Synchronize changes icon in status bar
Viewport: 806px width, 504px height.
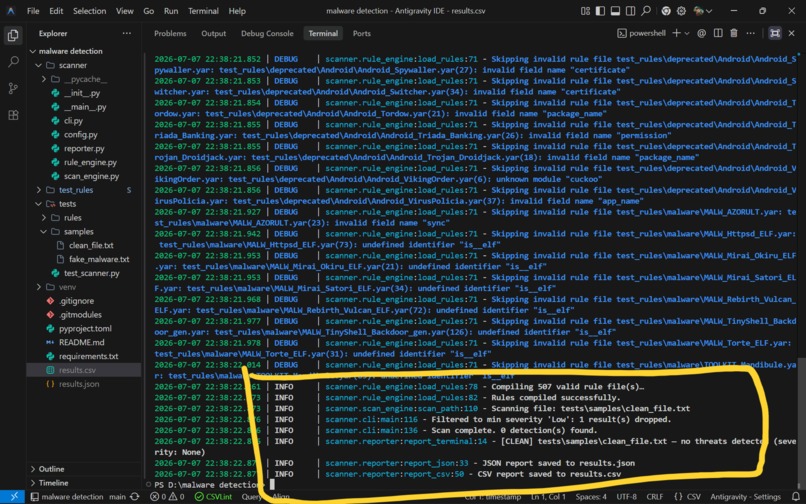pos(135,497)
